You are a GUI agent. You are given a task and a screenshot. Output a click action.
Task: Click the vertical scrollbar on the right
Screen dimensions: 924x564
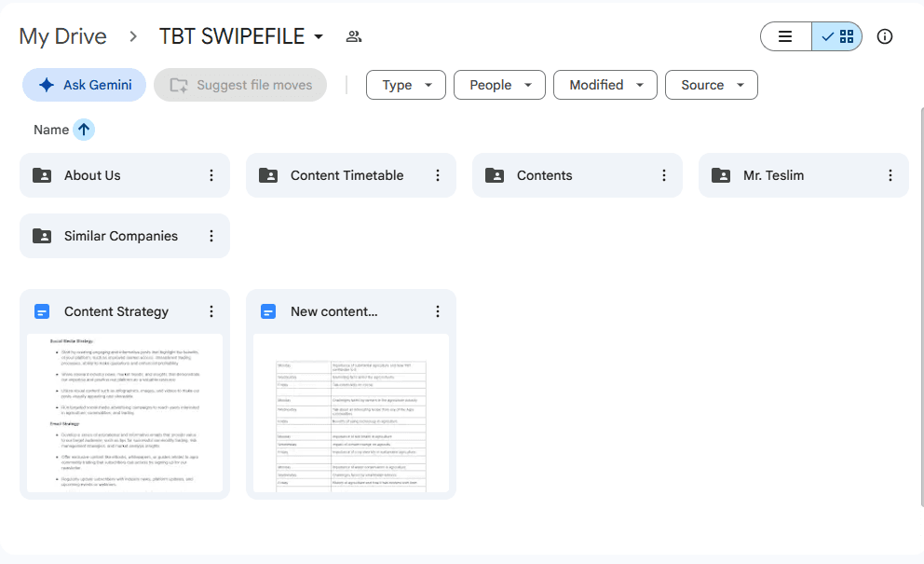[x=921, y=307]
